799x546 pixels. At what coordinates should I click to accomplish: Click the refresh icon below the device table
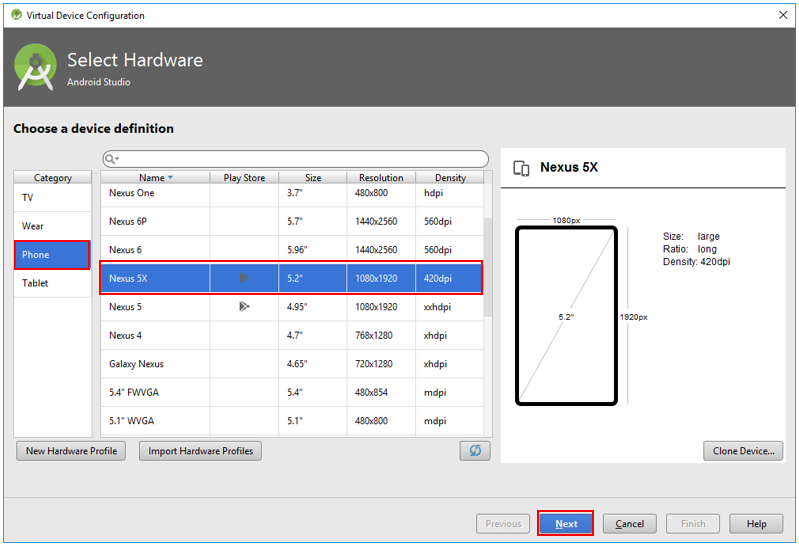(x=475, y=451)
